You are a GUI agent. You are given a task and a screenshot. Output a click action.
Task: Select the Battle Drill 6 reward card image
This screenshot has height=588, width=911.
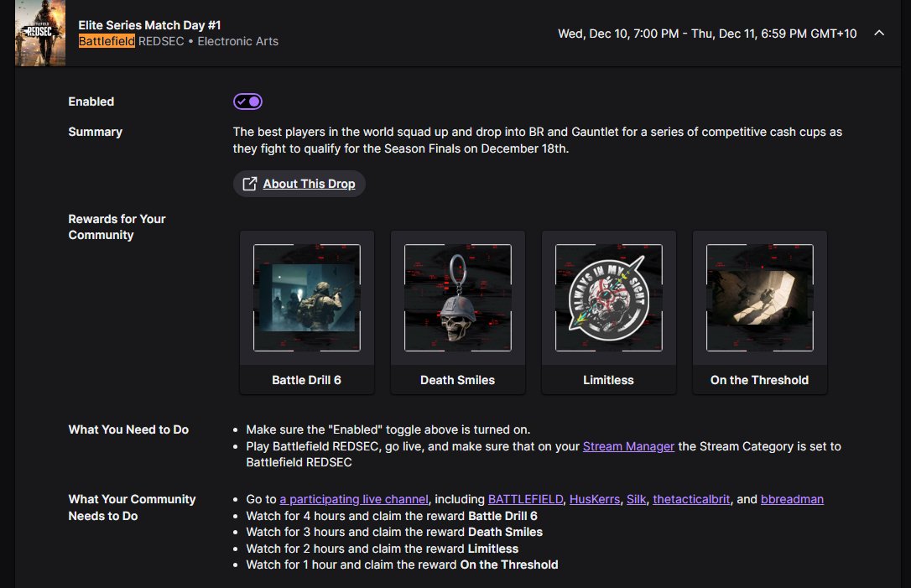(x=307, y=298)
